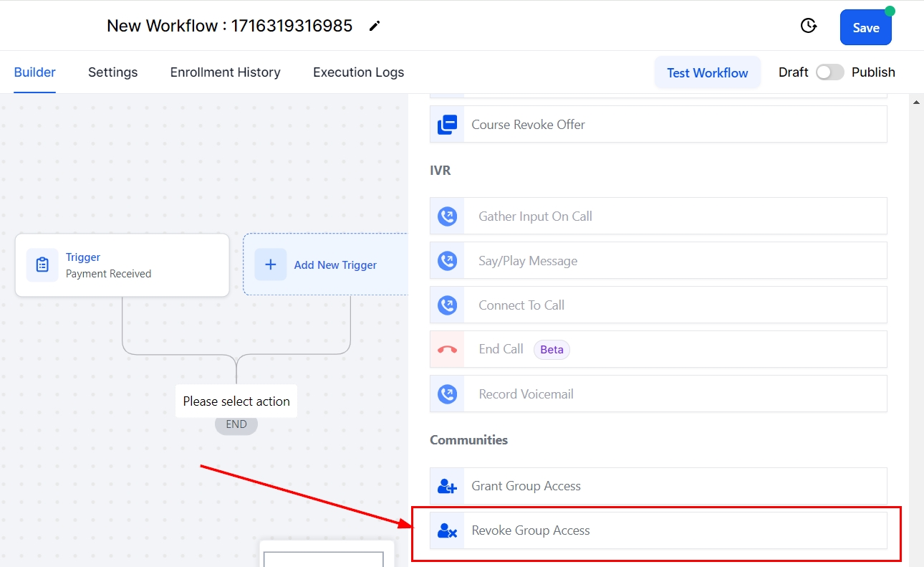Click the Record Voicemail phone icon
Screen dimensions: 924x567
447,394
